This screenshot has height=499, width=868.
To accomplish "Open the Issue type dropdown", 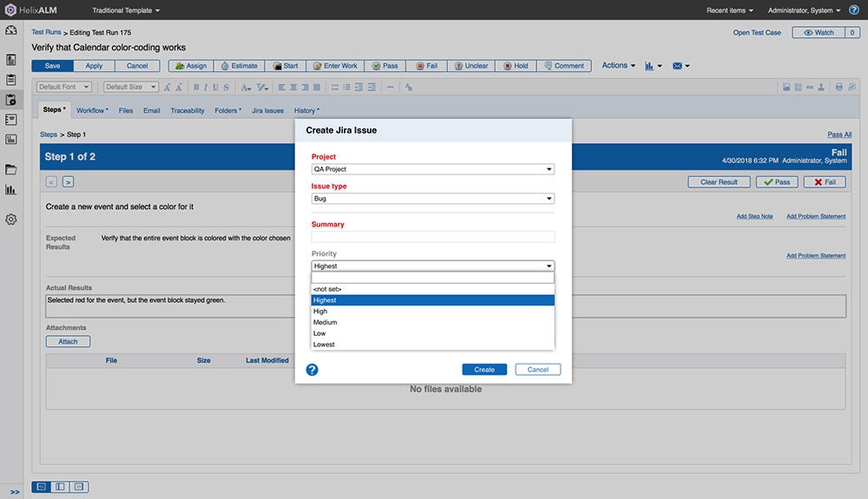I will [433, 199].
